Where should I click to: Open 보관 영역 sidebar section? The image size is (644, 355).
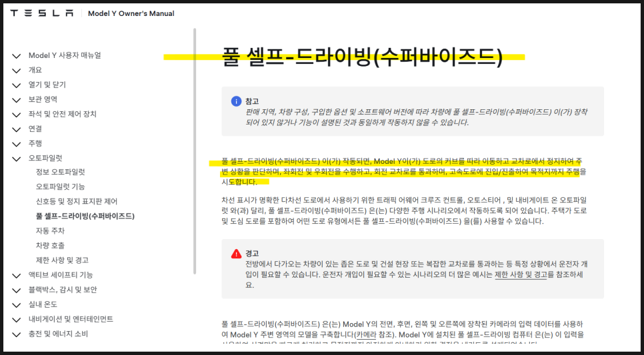pos(43,99)
